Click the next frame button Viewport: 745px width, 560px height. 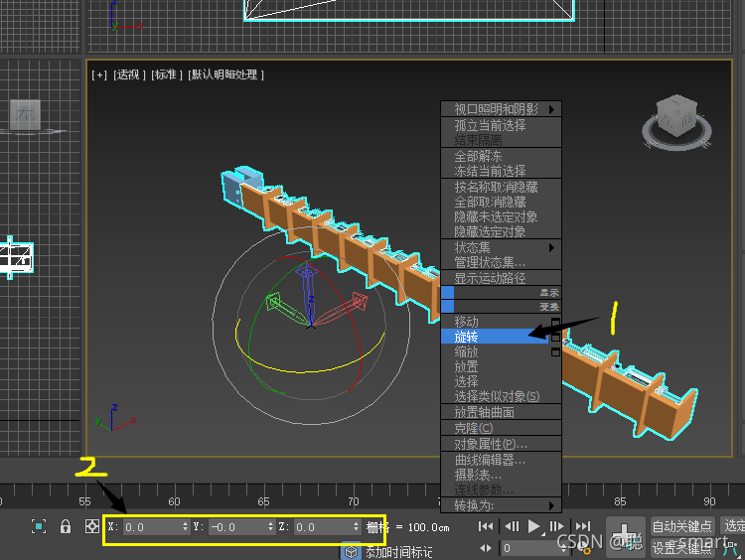pyautogui.click(x=556, y=526)
